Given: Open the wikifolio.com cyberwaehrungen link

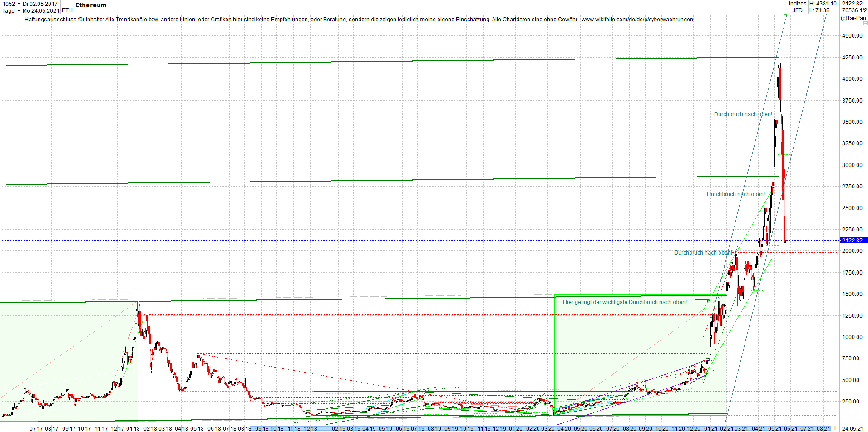Looking at the screenshot, I should [x=637, y=20].
